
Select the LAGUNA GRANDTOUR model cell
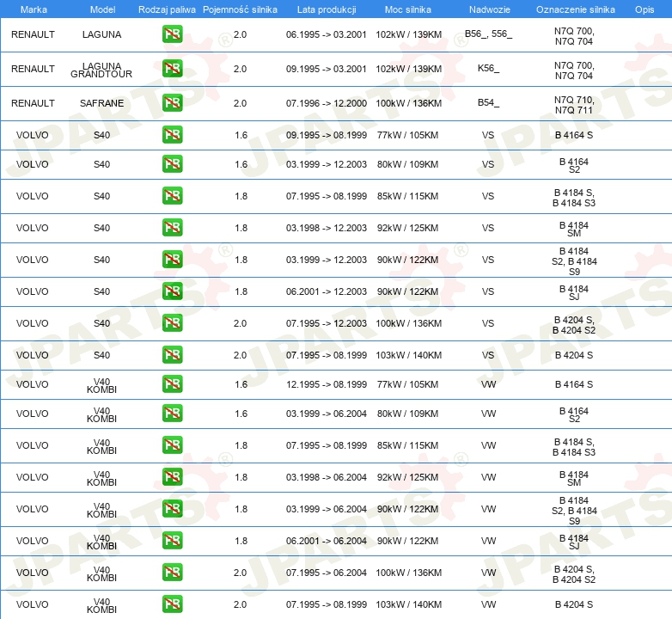(x=101, y=70)
